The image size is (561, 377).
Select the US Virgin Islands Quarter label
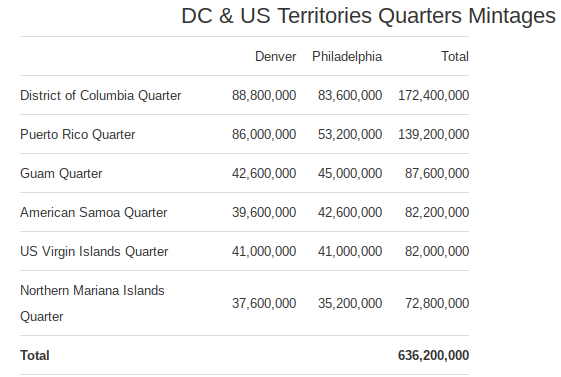tap(94, 251)
